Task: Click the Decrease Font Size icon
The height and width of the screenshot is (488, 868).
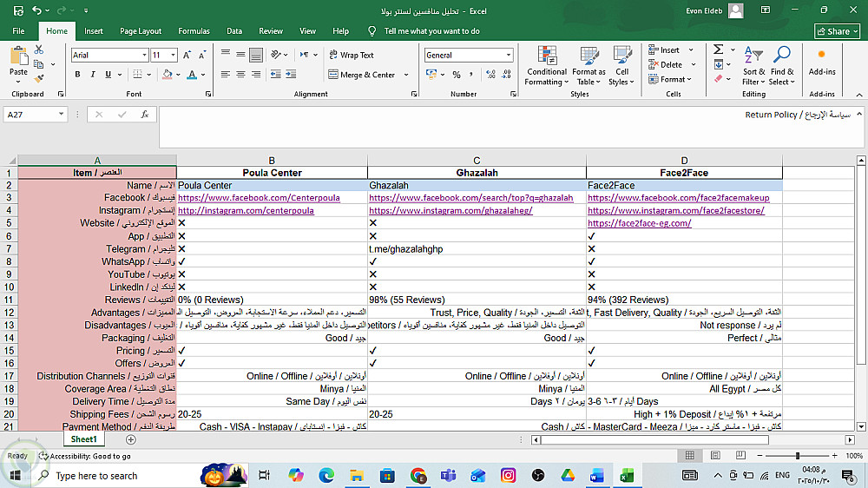Action: point(202,55)
